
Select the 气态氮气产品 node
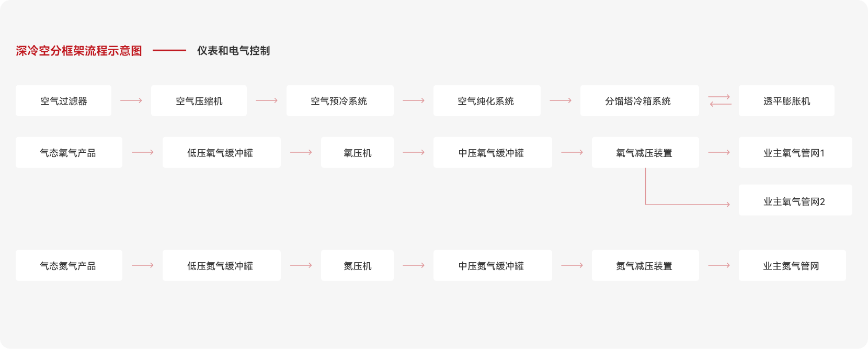click(68, 266)
